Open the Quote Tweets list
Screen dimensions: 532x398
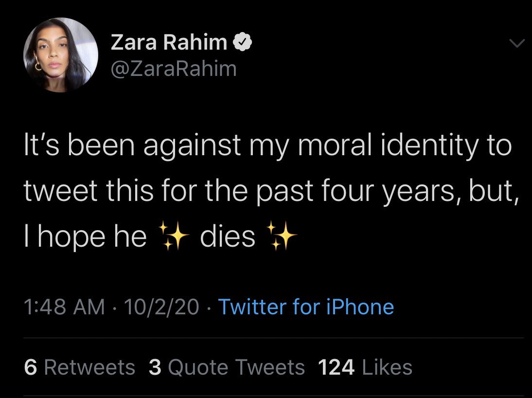pos(236,367)
